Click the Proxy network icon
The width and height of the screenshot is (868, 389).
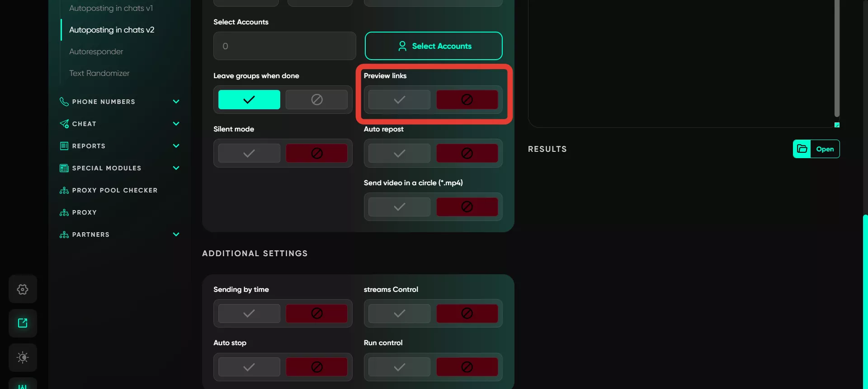coord(64,212)
